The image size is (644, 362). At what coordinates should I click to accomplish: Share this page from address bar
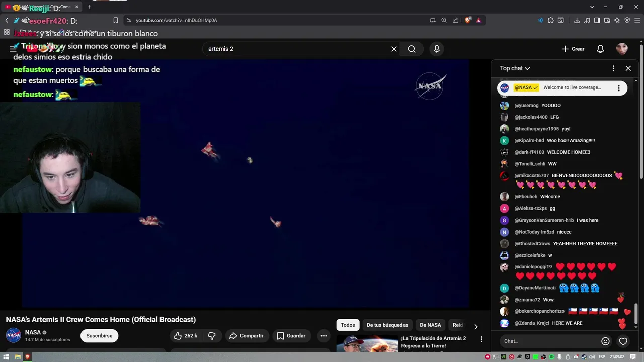point(455,20)
